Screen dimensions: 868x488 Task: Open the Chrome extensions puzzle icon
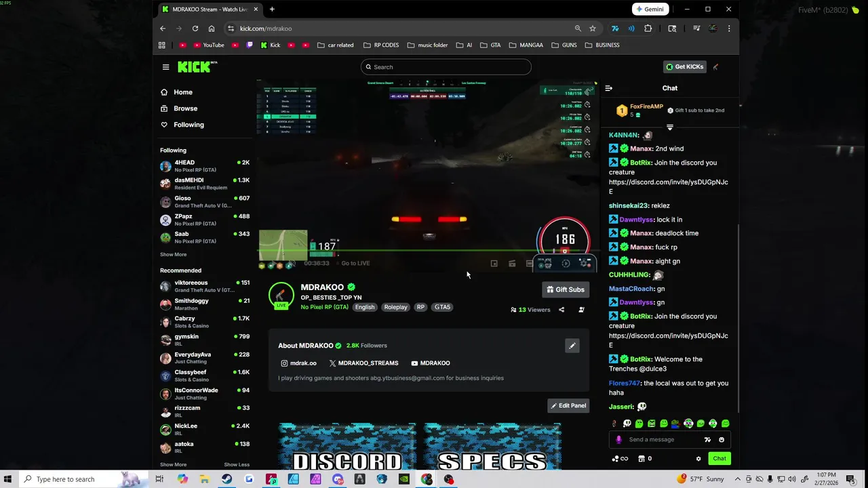648,28
